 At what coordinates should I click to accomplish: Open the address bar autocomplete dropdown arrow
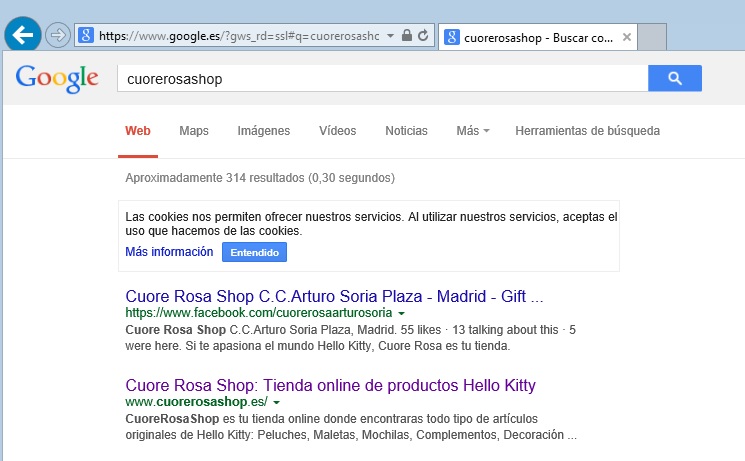(x=390, y=36)
